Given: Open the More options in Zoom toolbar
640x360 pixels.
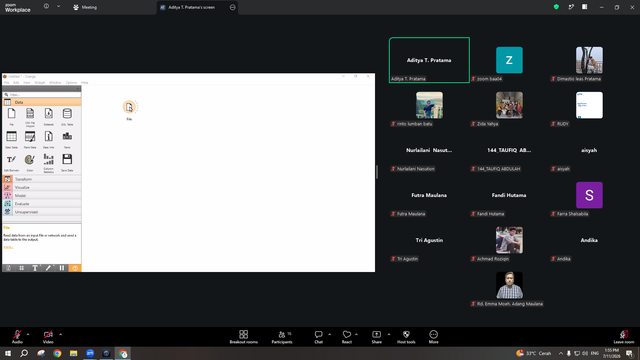Looking at the screenshot, I should pyautogui.click(x=433, y=337).
